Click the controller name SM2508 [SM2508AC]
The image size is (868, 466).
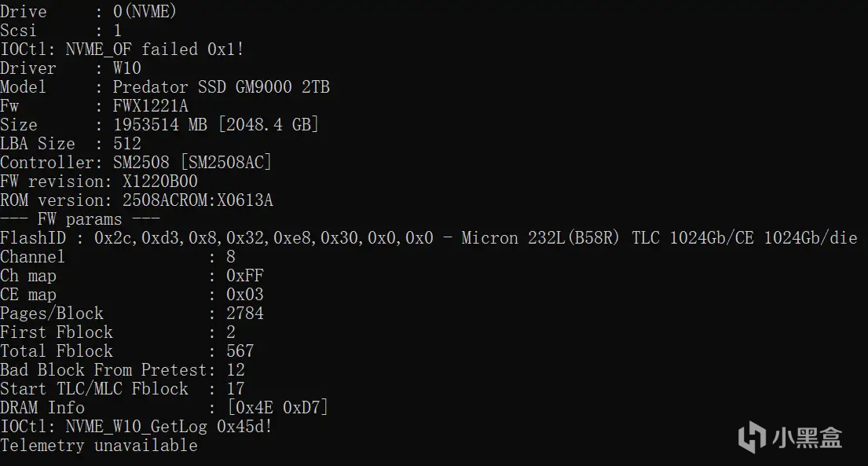click(x=192, y=162)
